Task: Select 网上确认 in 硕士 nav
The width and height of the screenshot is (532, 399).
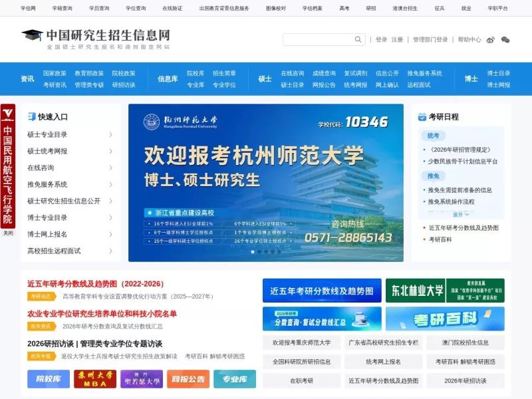Action: pos(387,85)
